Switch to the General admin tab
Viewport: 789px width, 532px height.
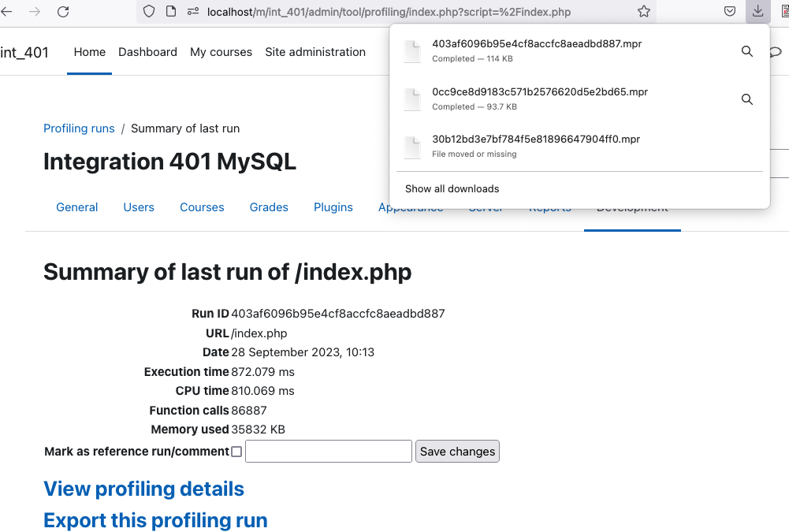pyautogui.click(x=77, y=207)
